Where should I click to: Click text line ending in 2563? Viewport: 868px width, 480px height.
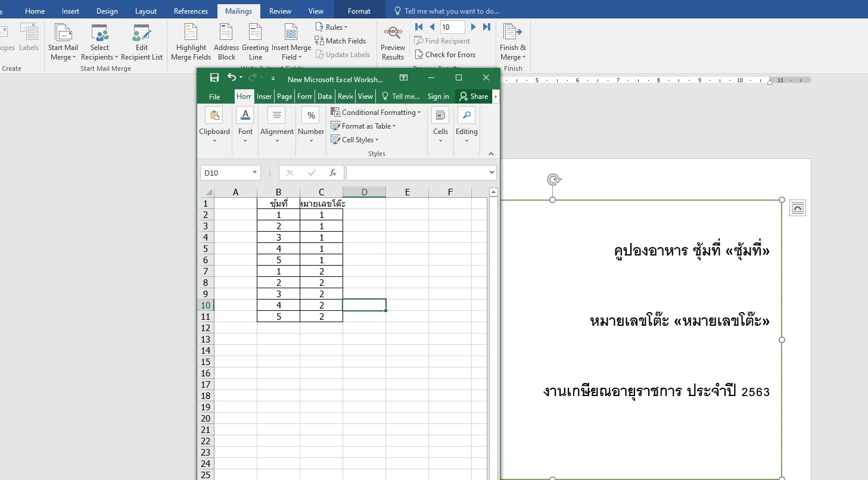pyautogui.click(x=657, y=391)
